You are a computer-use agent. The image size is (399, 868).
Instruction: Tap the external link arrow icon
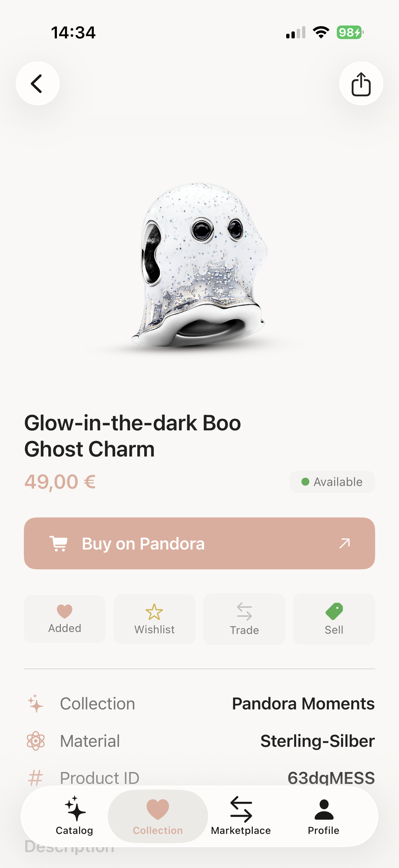click(344, 543)
